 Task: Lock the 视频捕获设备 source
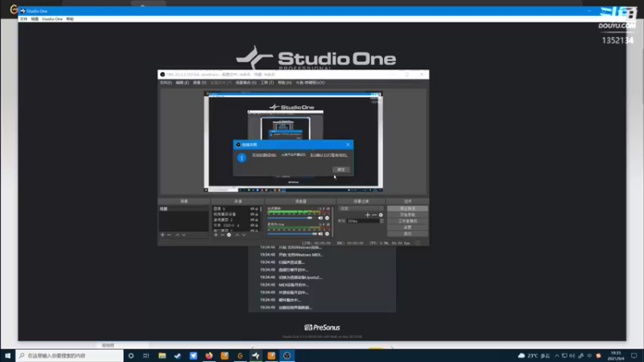(x=257, y=214)
